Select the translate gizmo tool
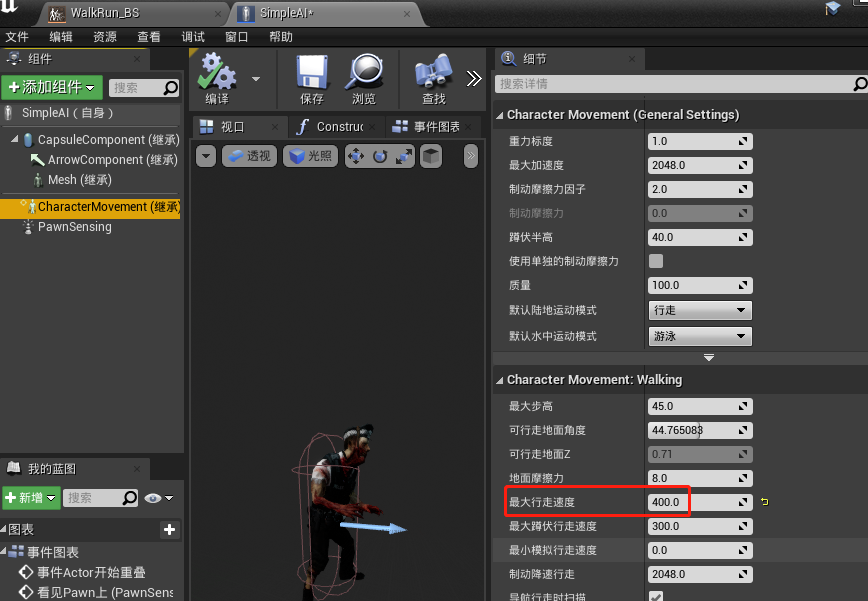The width and height of the screenshot is (868, 601). tap(355, 157)
